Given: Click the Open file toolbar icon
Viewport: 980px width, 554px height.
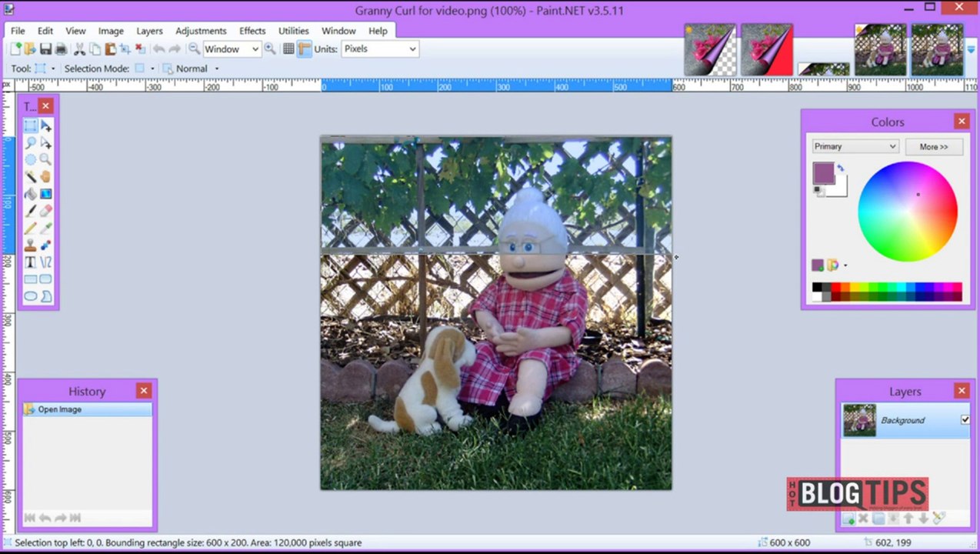Looking at the screenshot, I should (30, 49).
